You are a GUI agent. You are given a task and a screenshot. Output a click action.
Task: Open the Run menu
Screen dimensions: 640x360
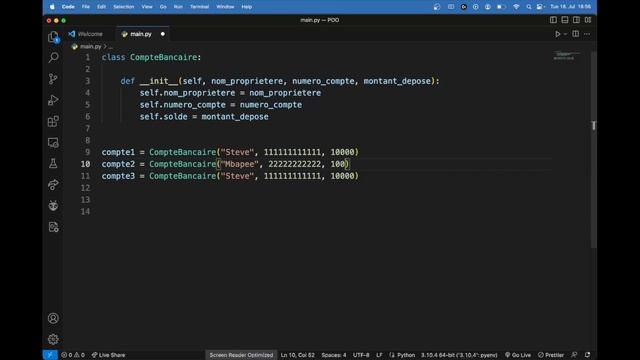coord(178,7)
